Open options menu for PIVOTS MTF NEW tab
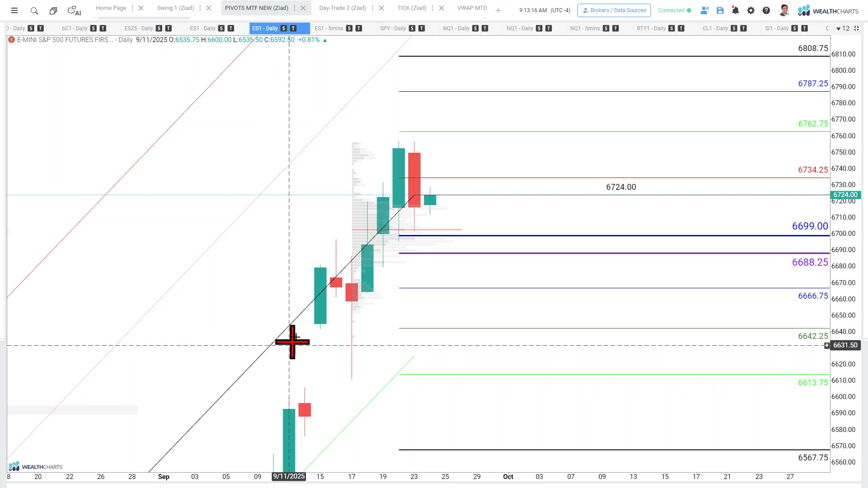Image resolution: width=868 pixels, height=488 pixels. pyautogui.click(x=295, y=8)
